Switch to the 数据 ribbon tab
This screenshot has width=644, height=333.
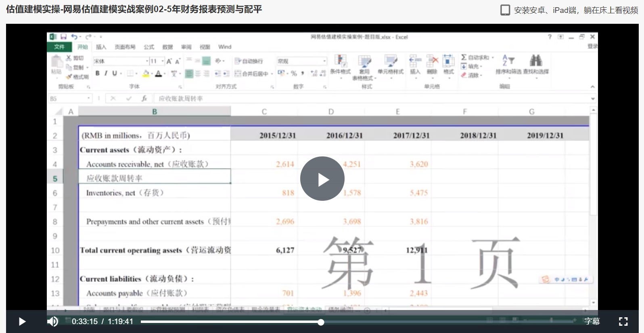tap(167, 47)
